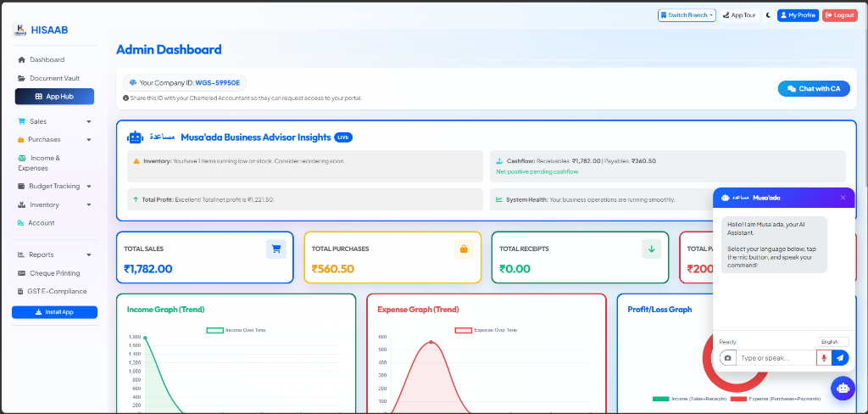Click the ₹560.50 total purchases value
Screen dimensions: 868x414
(332, 269)
